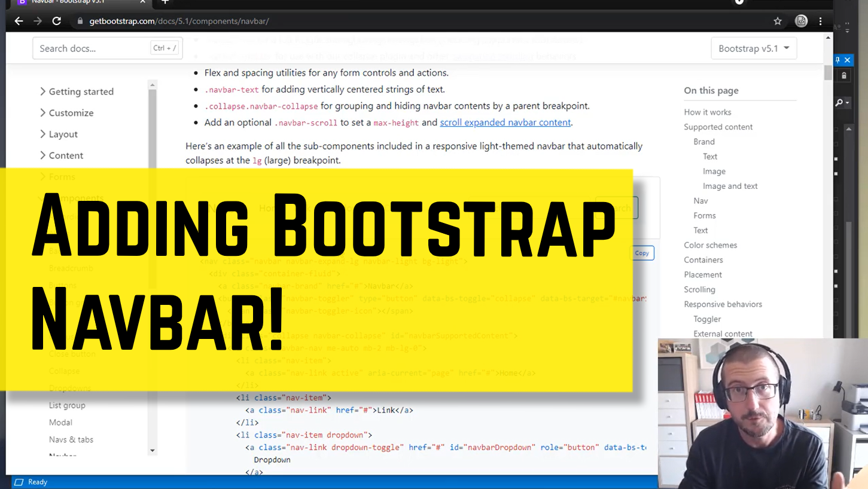
Task: Close the right-side docked panel
Action: pos(848,60)
